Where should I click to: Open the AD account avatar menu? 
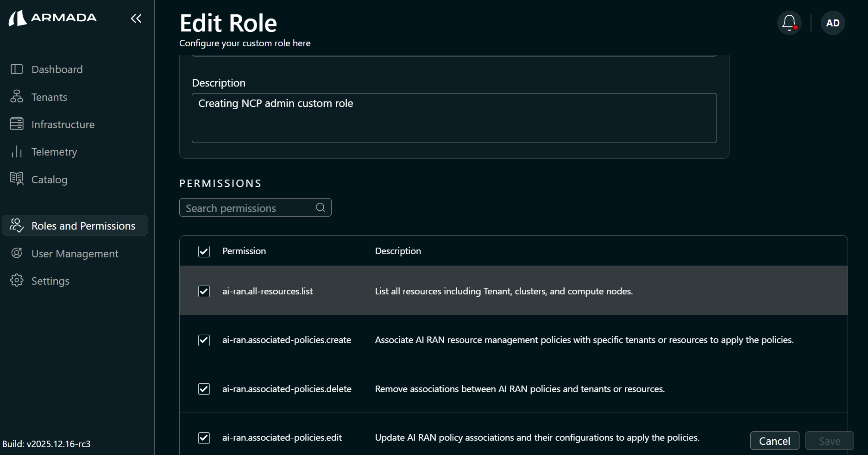point(832,23)
